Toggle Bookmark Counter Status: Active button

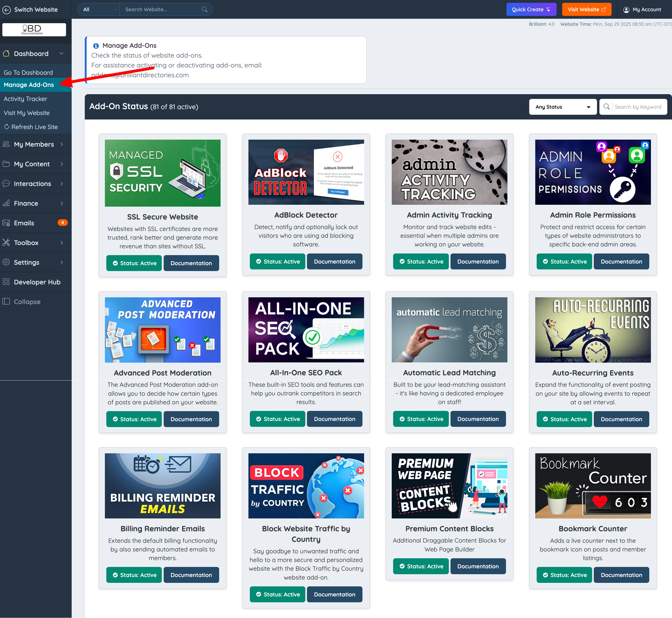coord(564,575)
